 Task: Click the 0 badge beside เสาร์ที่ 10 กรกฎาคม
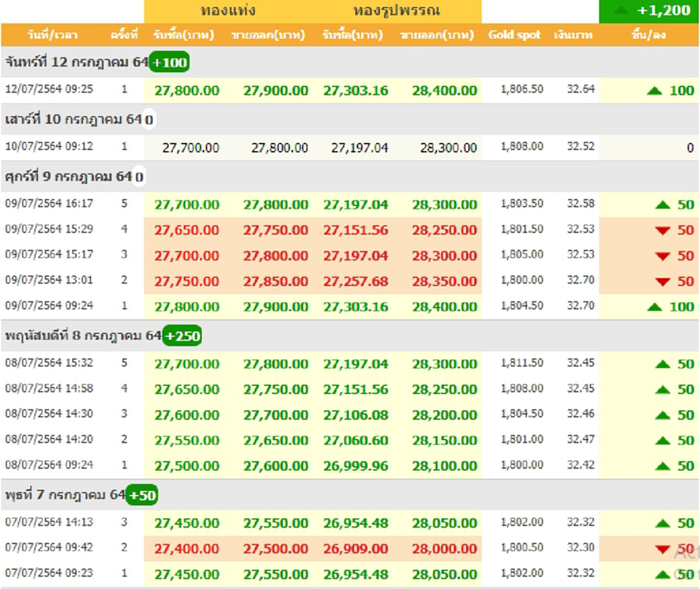coord(149,120)
